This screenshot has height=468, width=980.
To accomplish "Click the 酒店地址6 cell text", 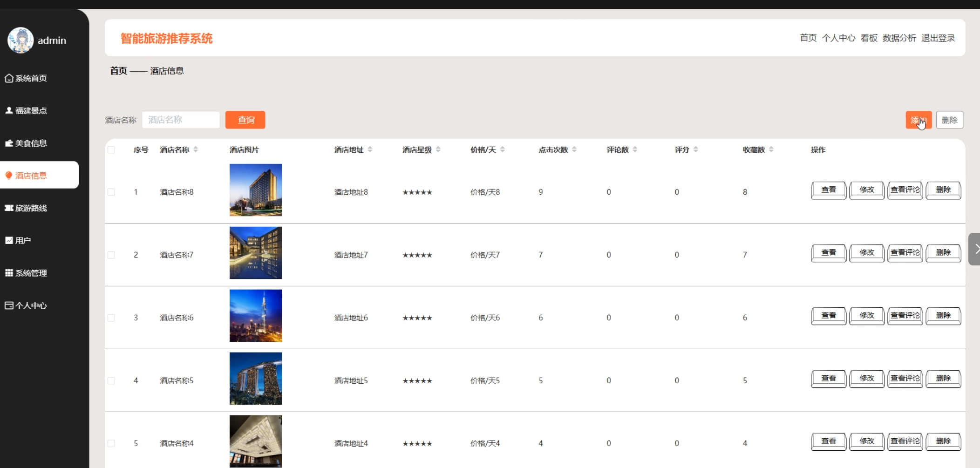I will point(351,318).
